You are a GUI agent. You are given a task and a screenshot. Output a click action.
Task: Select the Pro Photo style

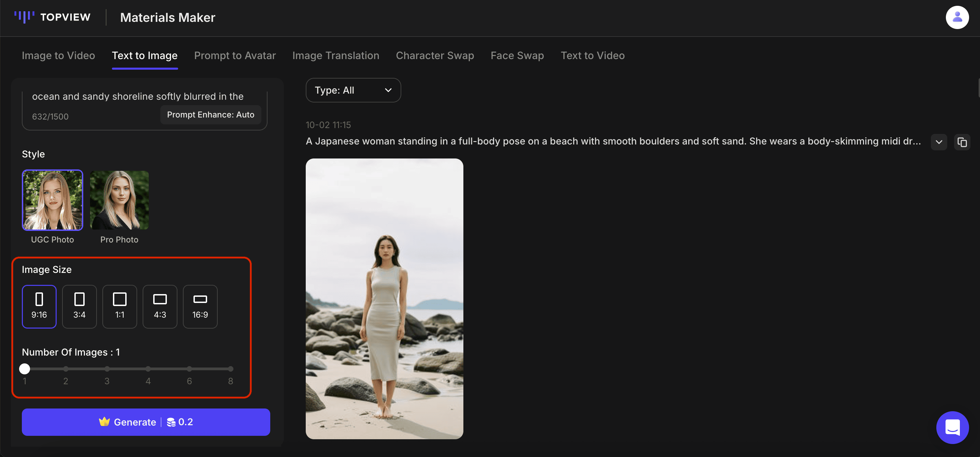coord(119,200)
